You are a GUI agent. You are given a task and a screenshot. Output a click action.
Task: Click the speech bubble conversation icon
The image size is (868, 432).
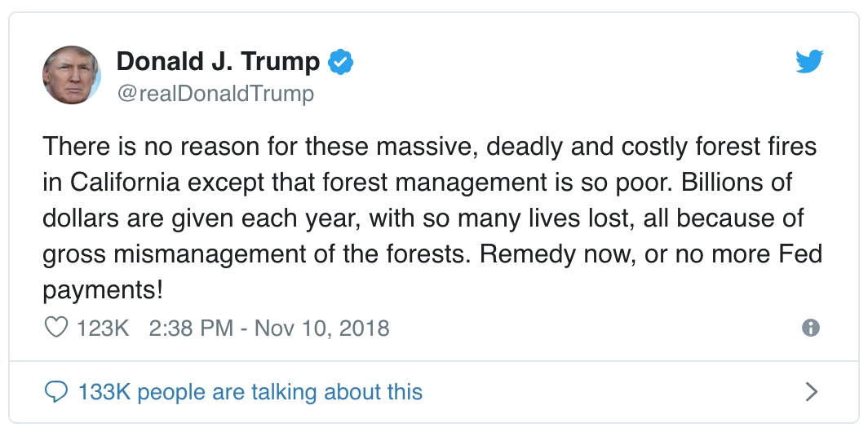pos(56,392)
